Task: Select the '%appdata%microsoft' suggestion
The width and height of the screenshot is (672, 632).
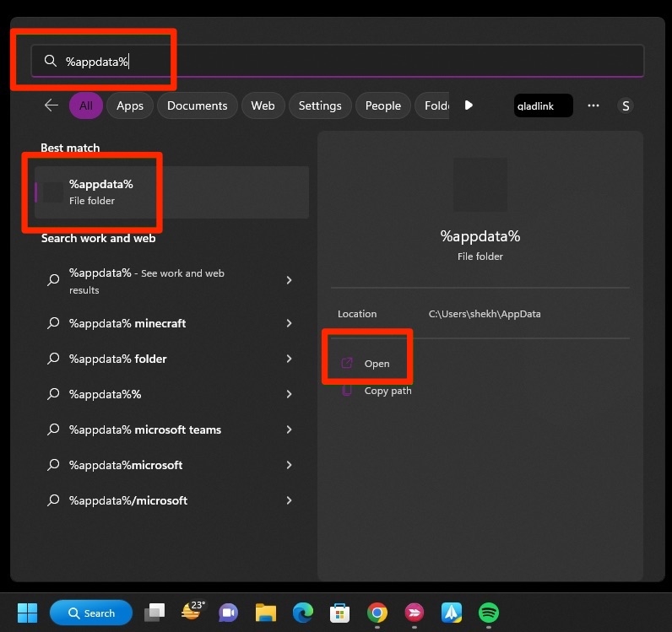Action: 171,465
